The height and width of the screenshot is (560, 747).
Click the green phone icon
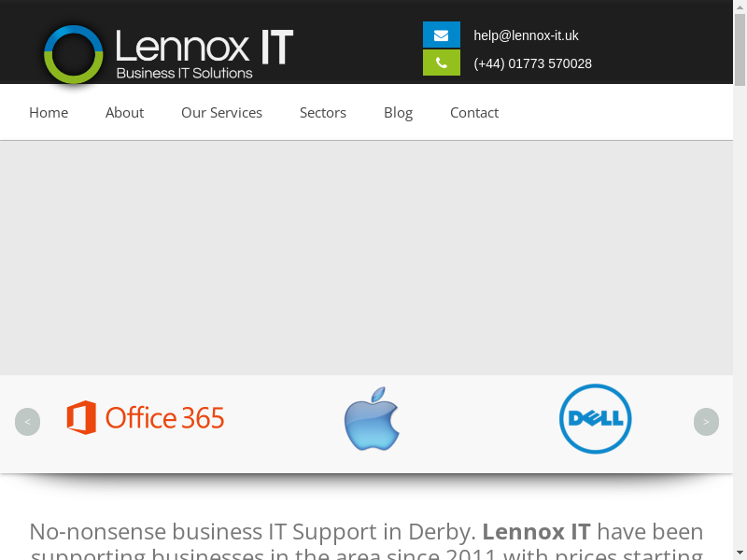(x=441, y=63)
